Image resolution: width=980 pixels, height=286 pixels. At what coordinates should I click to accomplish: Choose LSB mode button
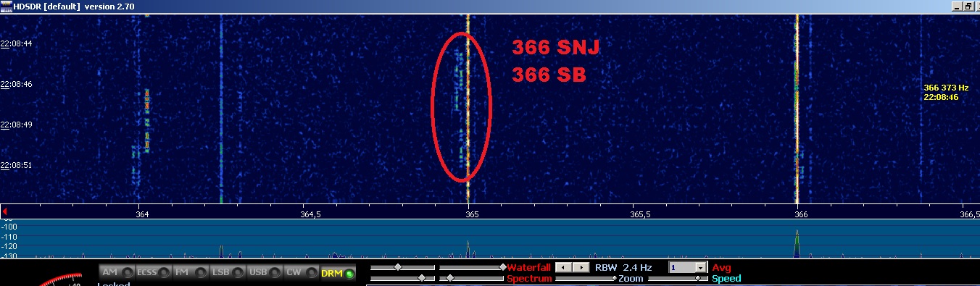pos(228,272)
